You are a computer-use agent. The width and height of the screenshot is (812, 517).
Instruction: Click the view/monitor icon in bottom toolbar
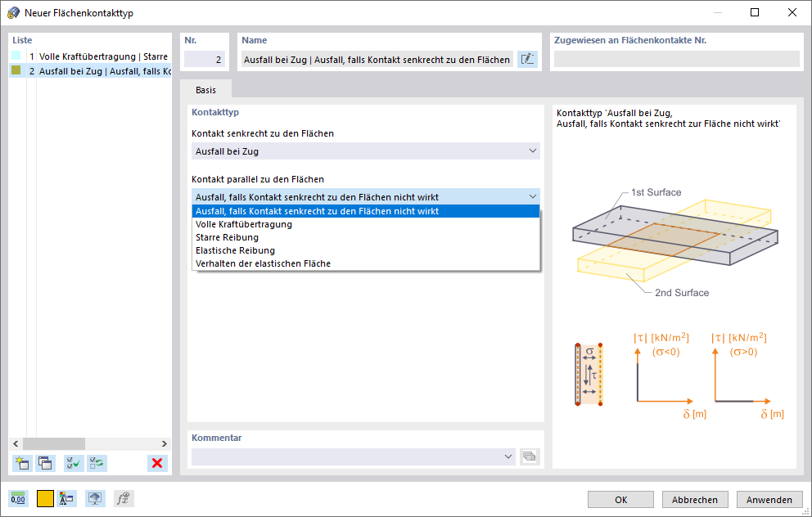[x=95, y=498]
